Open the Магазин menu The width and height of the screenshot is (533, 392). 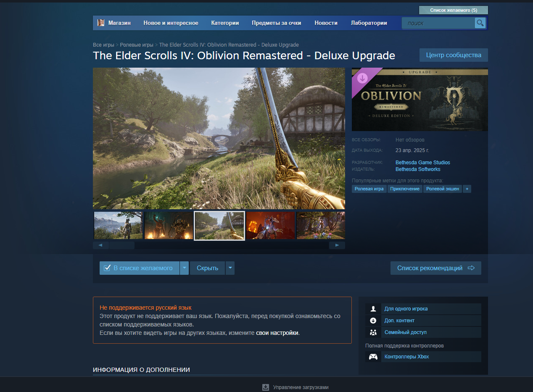click(119, 23)
